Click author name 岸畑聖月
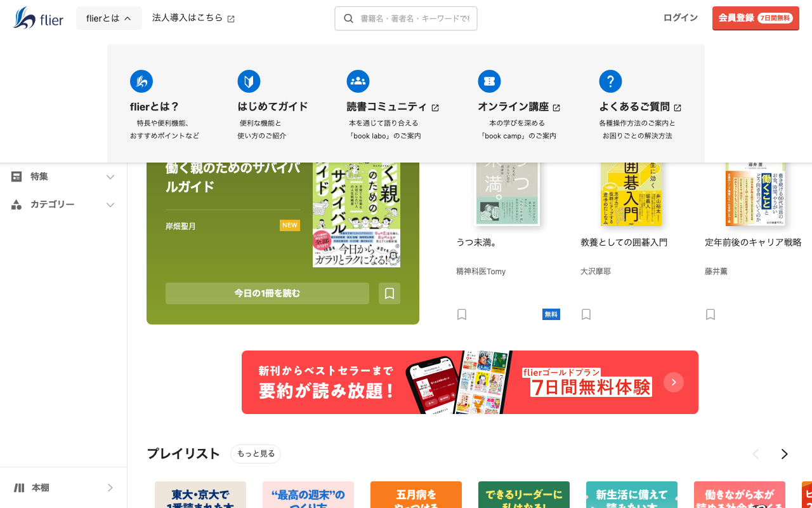Screen dimensions: 812x508 (x=181, y=226)
